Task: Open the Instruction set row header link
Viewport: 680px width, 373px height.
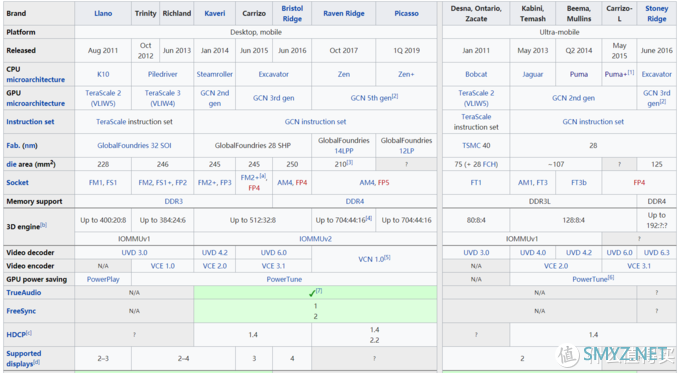Action: pos(30,122)
